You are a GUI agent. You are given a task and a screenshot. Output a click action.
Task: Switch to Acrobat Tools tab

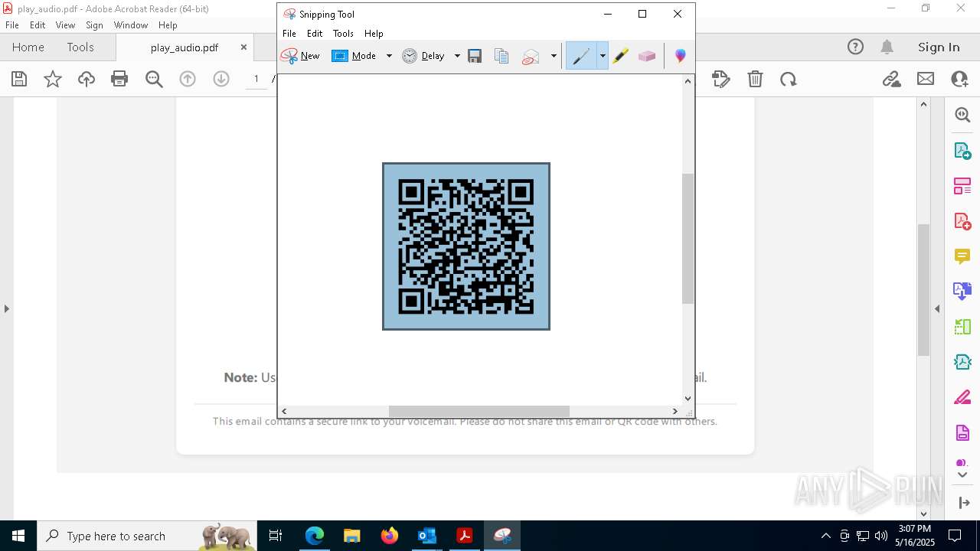pos(80,47)
